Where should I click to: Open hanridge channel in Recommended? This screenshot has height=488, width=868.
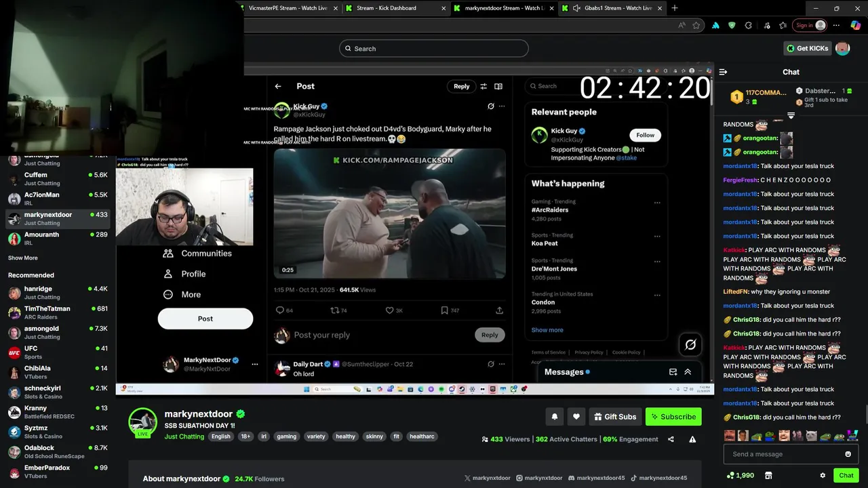pos(58,292)
